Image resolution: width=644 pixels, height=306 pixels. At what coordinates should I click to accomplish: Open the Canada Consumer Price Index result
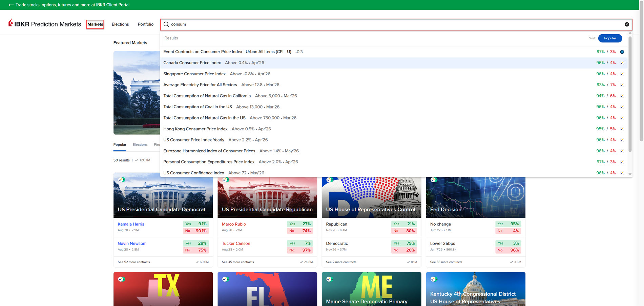coord(394,63)
